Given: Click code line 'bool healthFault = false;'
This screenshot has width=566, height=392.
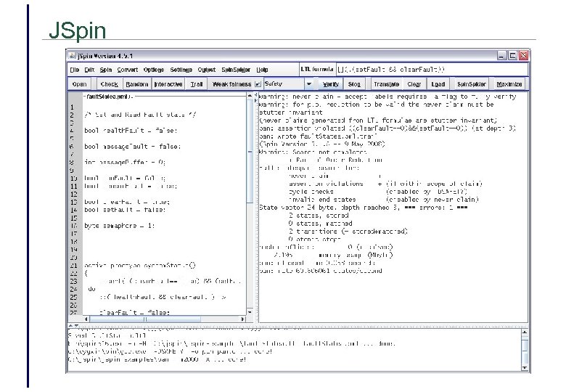Looking at the screenshot, I should 131,131.
